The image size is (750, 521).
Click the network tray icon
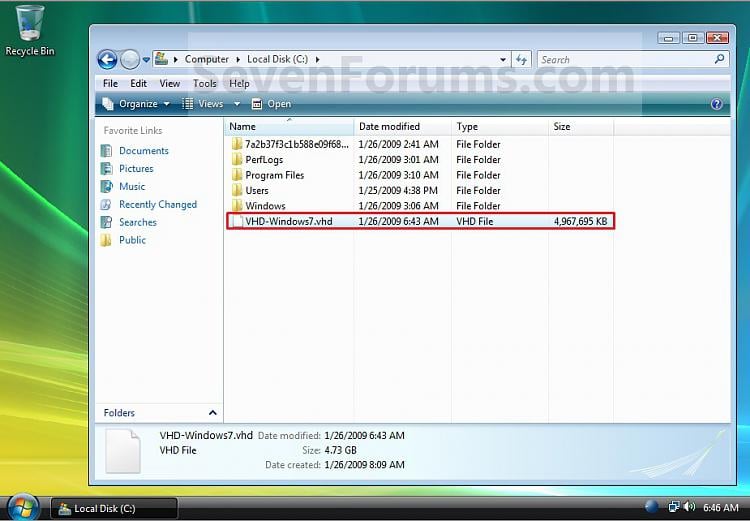[673, 507]
